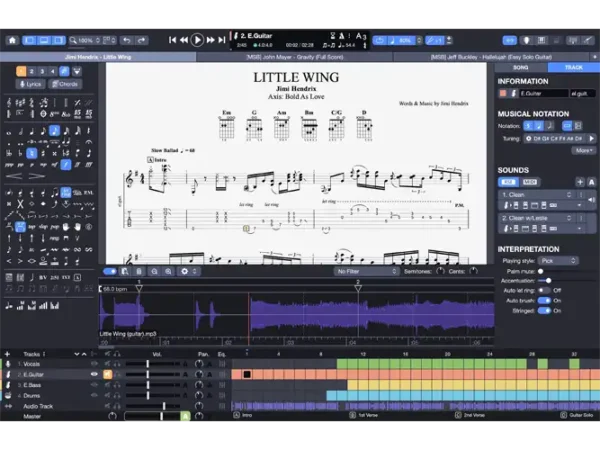Select the whole note duration

(9, 132)
